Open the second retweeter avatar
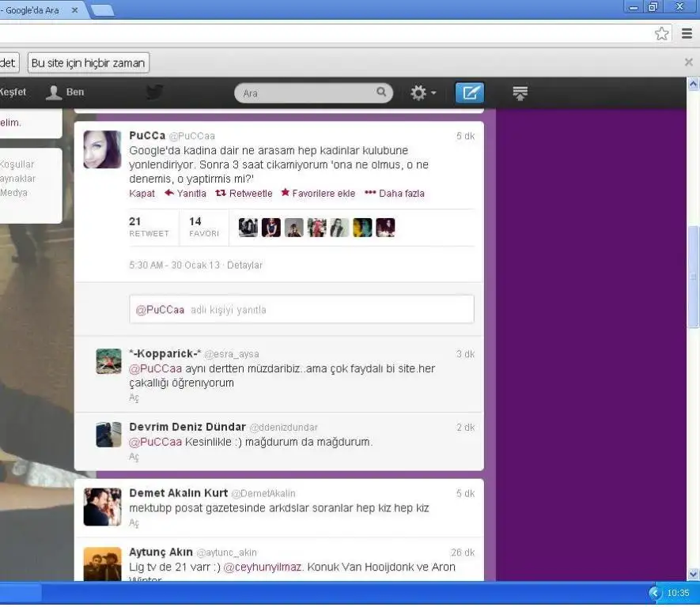The image size is (700, 607). 271,228
